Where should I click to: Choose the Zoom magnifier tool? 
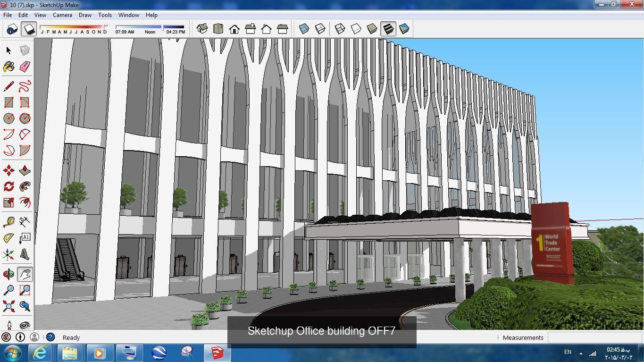(x=8, y=290)
